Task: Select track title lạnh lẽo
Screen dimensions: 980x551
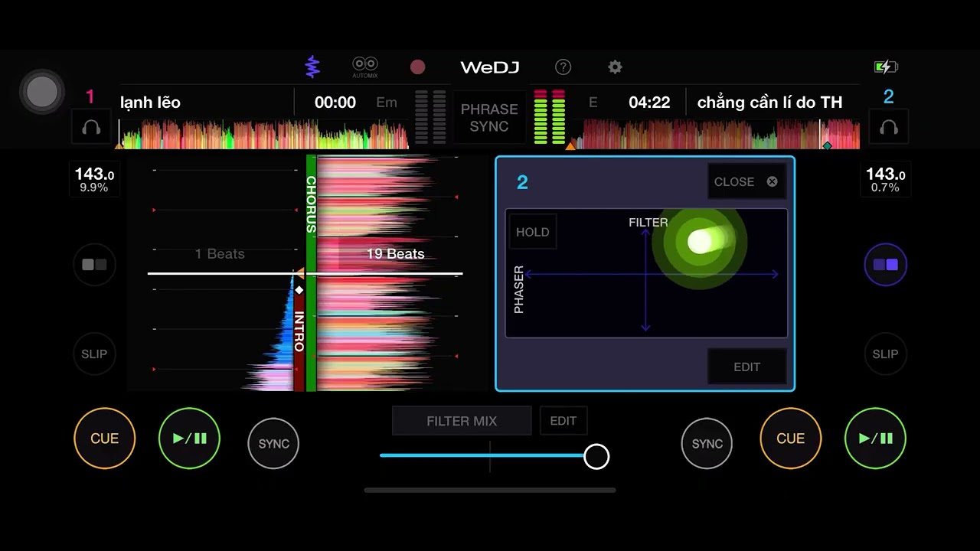Action: pos(150,103)
